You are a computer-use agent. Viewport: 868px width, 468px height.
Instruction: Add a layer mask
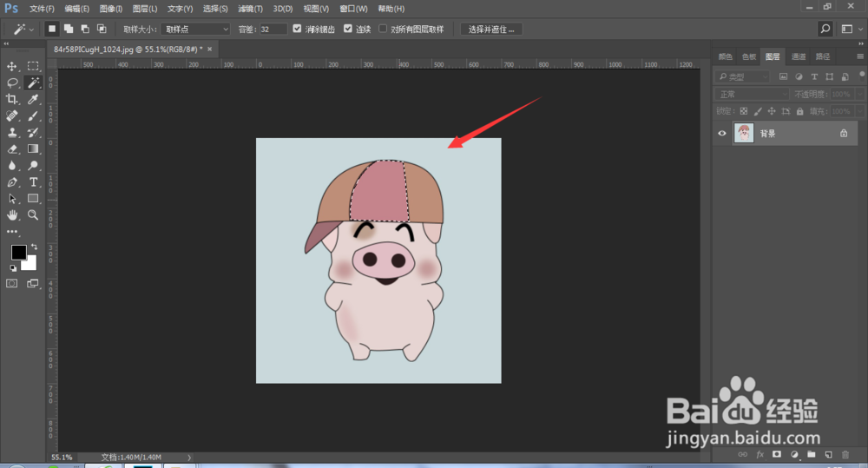777,455
